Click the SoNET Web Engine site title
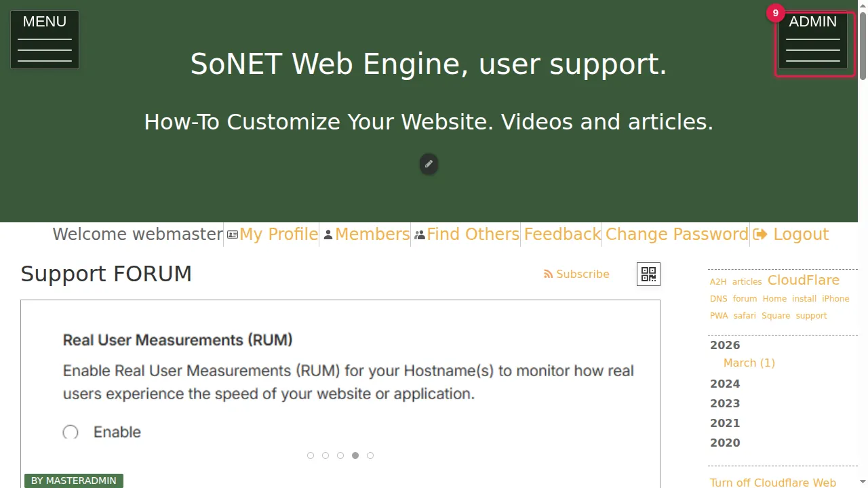This screenshot has height=488, width=868. point(429,64)
